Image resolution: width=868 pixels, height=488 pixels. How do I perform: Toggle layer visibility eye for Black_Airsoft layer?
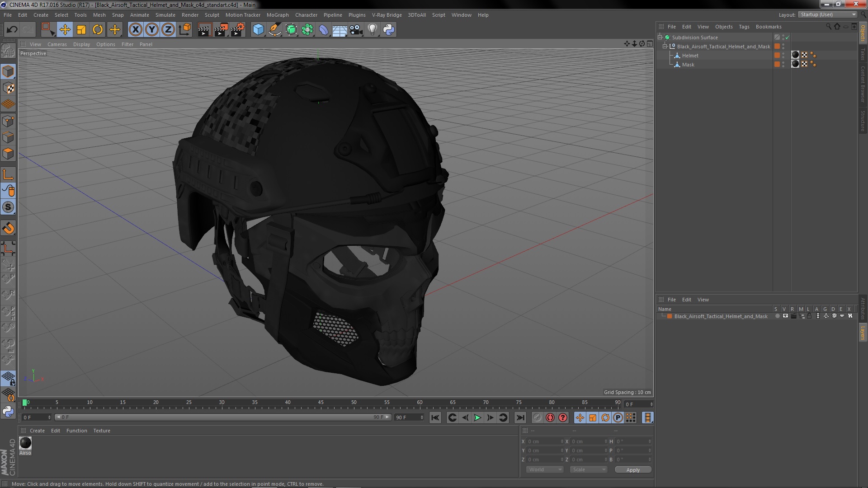pos(785,316)
